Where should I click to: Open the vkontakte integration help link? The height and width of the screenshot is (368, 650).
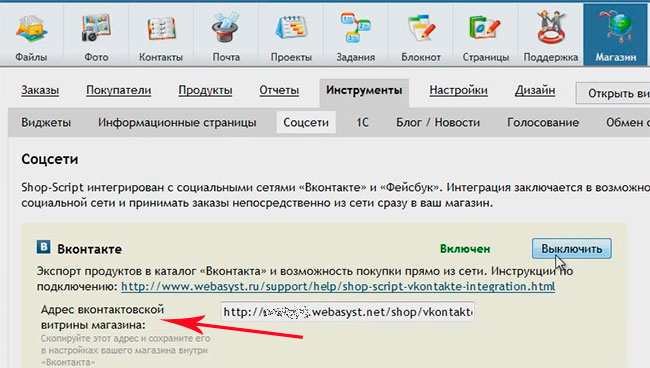(x=338, y=286)
